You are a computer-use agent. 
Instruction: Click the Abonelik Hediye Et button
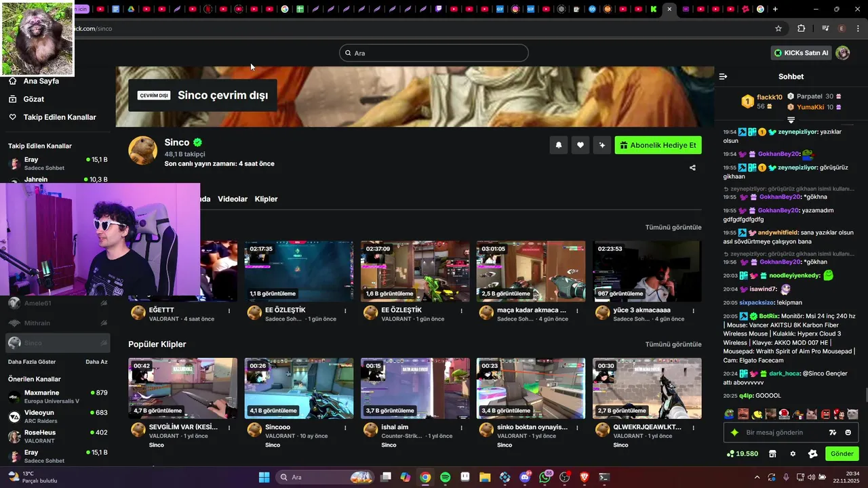click(658, 145)
